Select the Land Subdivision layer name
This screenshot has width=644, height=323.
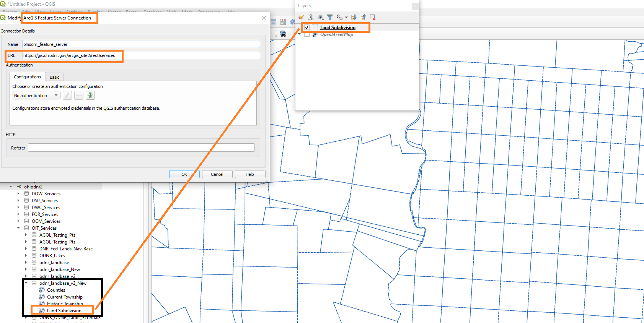click(338, 28)
